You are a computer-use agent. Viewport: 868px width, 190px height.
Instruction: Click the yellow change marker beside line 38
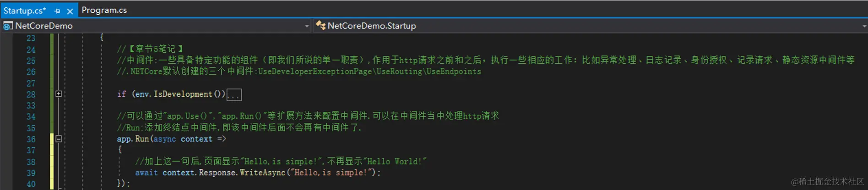[52, 162]
